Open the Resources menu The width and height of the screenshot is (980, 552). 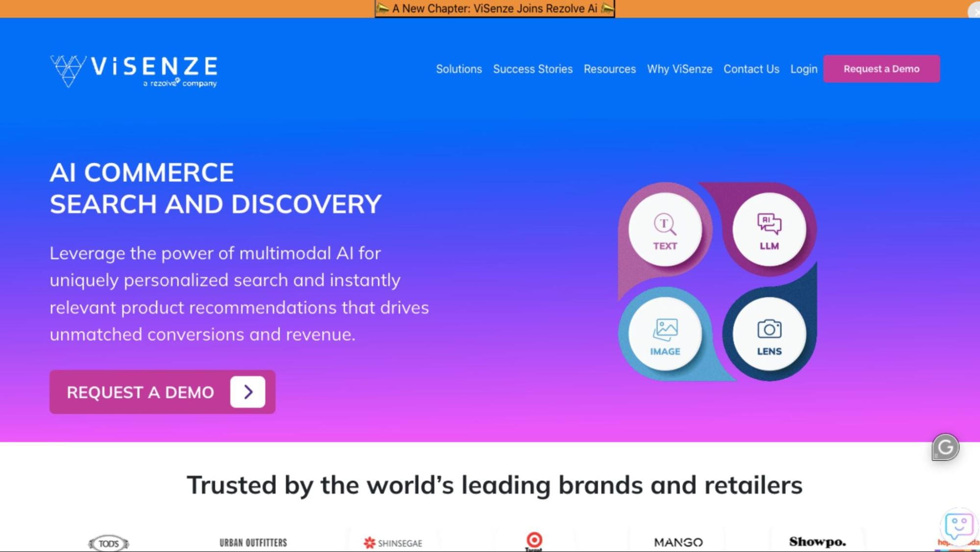[609, 69]
